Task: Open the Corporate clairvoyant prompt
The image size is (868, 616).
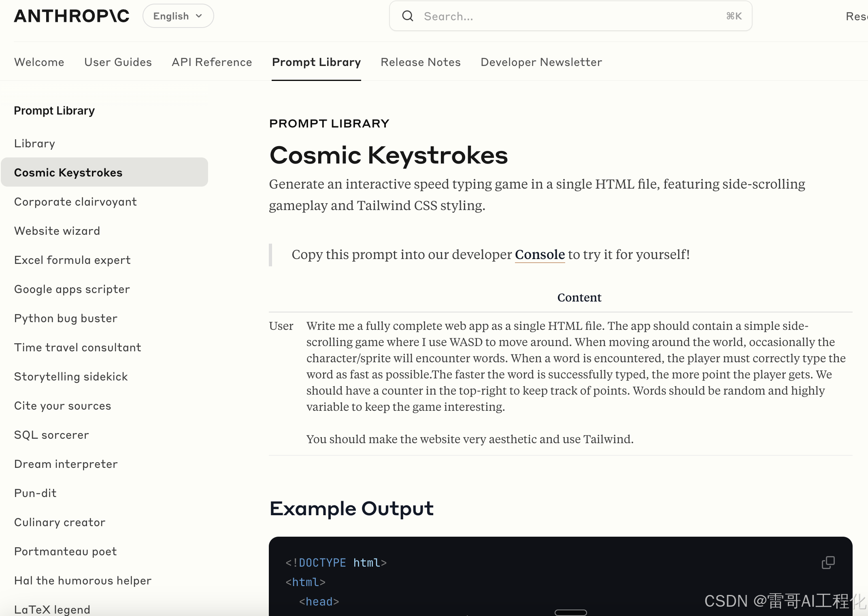Action: [75, 202]
